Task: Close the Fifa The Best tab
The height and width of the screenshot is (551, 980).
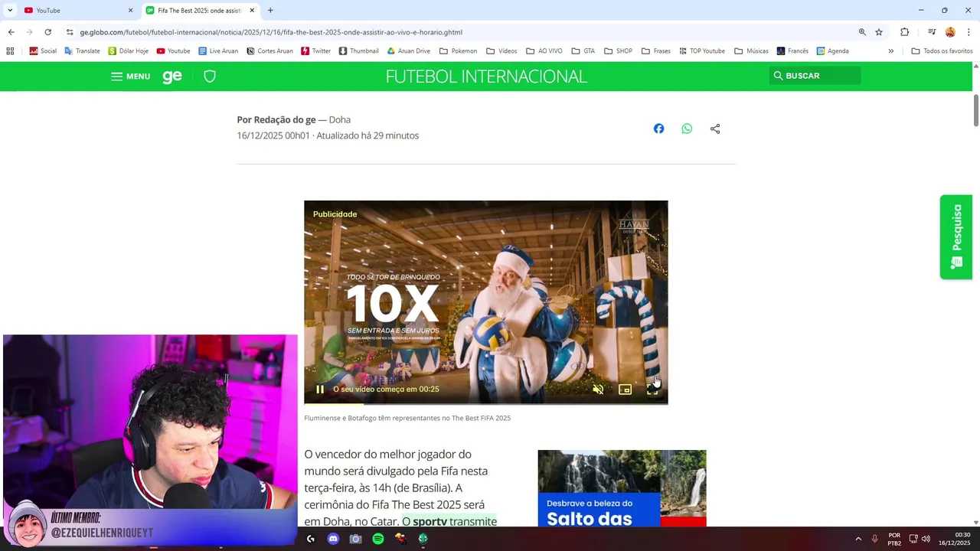Action: pyautogui.click(x=252, y=11)
